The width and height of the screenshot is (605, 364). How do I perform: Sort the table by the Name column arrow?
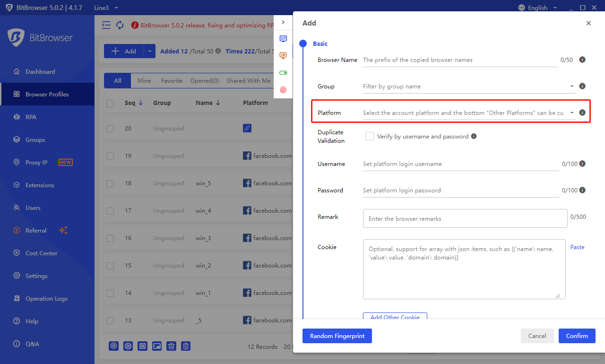click(x=218, y=103)
